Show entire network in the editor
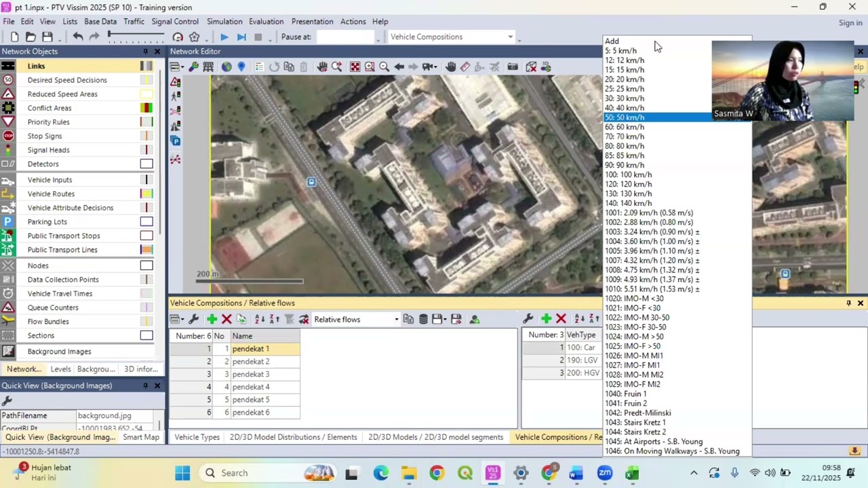The image size is (868, 488). (x=355, y=67)
